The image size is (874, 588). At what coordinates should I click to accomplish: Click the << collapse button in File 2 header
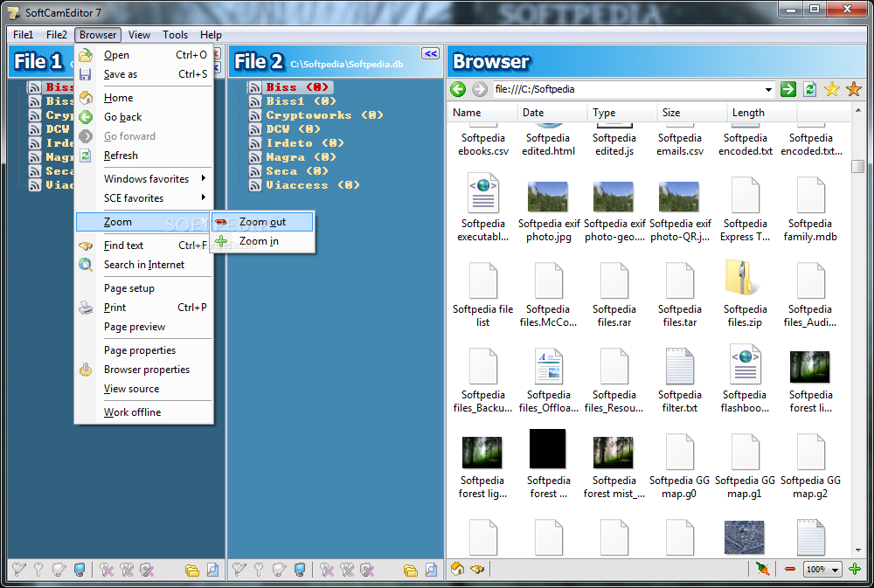point(430,53)
